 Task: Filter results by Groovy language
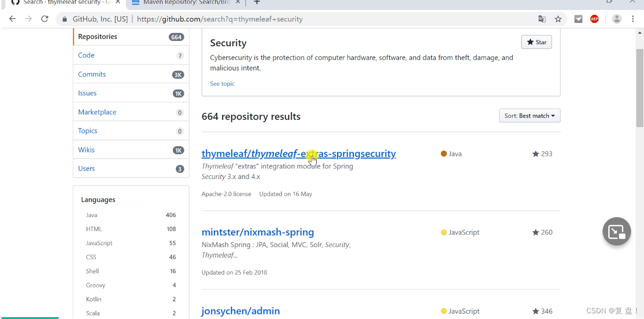(x=131, y=285)
